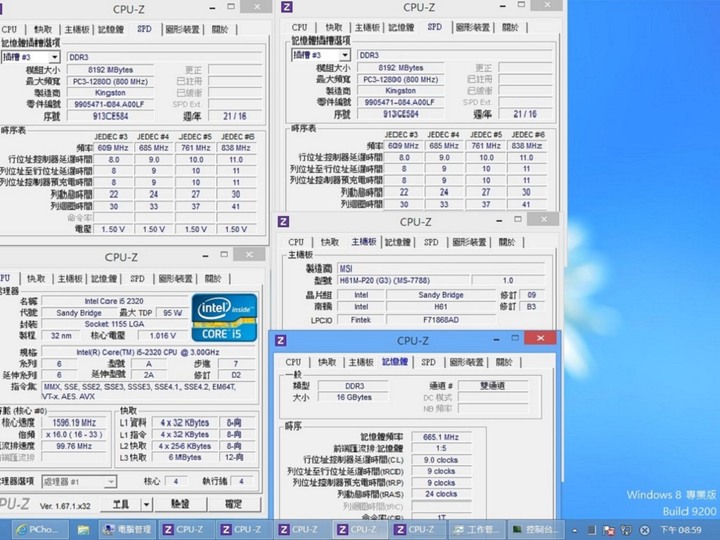The height and width of the screenshot is (540, 720).
Task: Show hidden tray icons arrow
Action: click(575, 530)
